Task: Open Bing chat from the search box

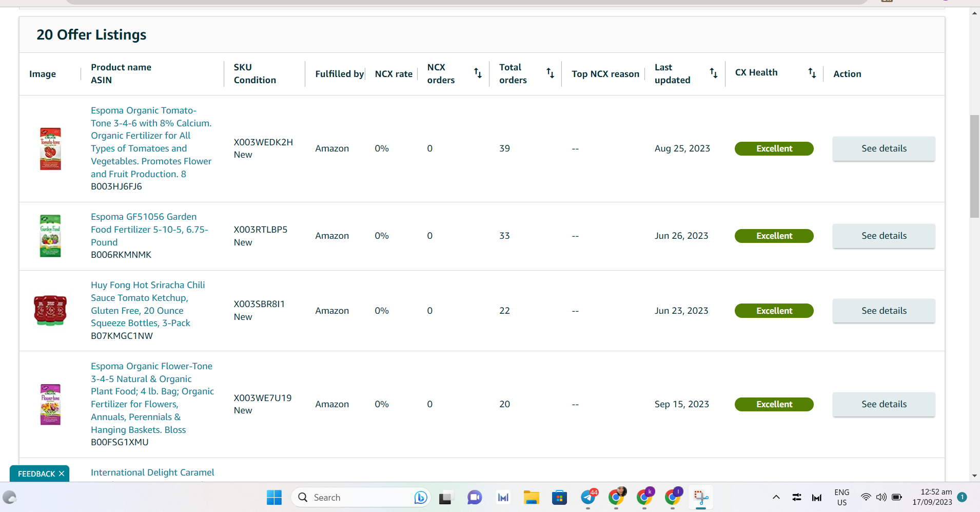Action: [420, 497]
